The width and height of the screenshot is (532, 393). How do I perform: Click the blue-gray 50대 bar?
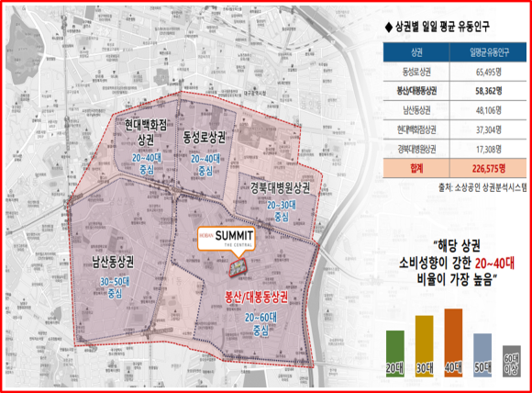click(482, 355)
